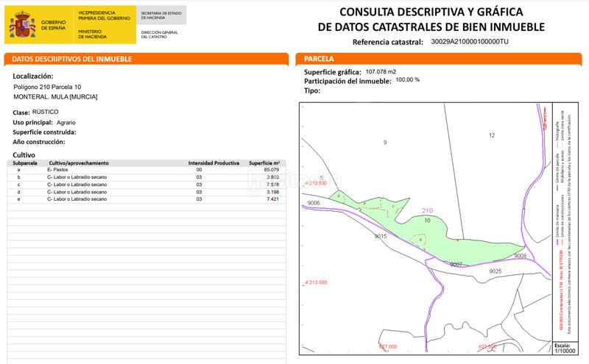Click parcel 9015 label on the map

tap(380, 236)
